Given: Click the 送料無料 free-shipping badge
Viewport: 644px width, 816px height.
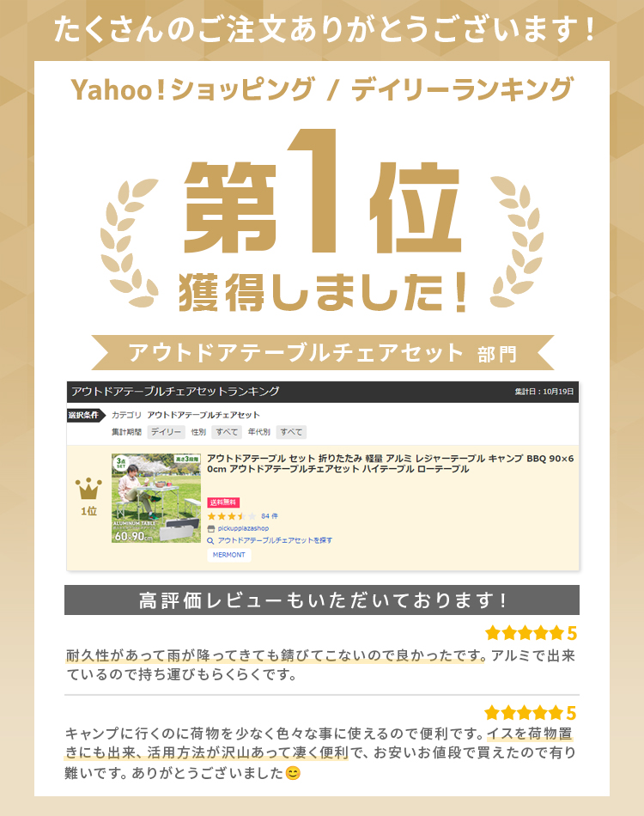Looking at the screenshot, I should tap(223, 502).
